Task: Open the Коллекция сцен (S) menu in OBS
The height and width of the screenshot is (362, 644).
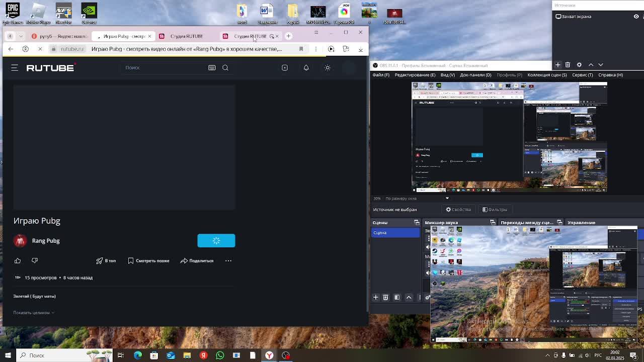Action: click(547, 75)
